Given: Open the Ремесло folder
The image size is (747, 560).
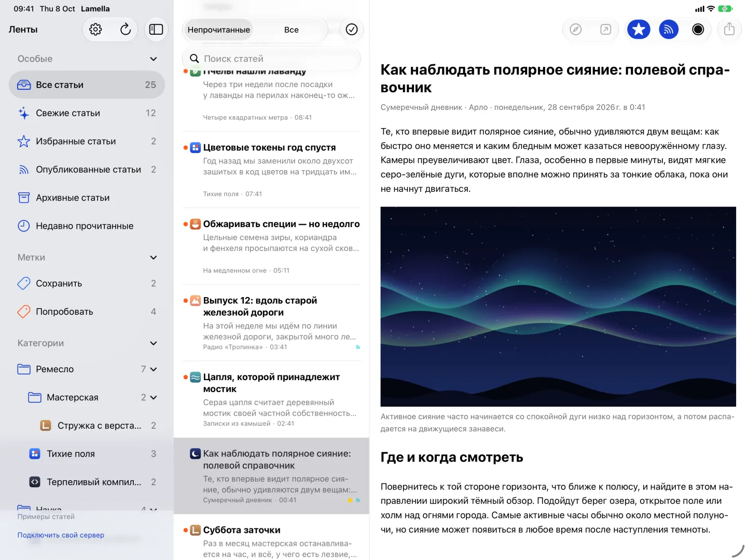Looking at the screenshot, I should (87, 369).
